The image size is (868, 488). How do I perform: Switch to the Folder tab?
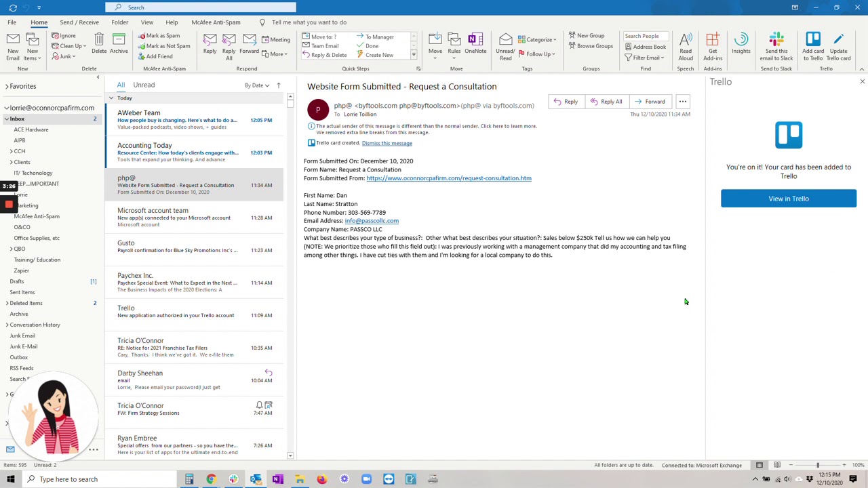[119, 22]
